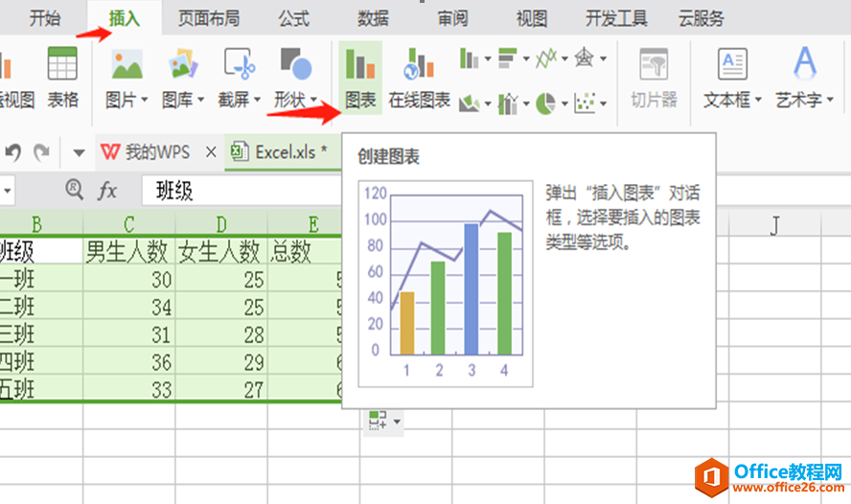Click the 图片 picture icon
The width and height of the screenshot is (851, 504).
click(x=127, y=64)
